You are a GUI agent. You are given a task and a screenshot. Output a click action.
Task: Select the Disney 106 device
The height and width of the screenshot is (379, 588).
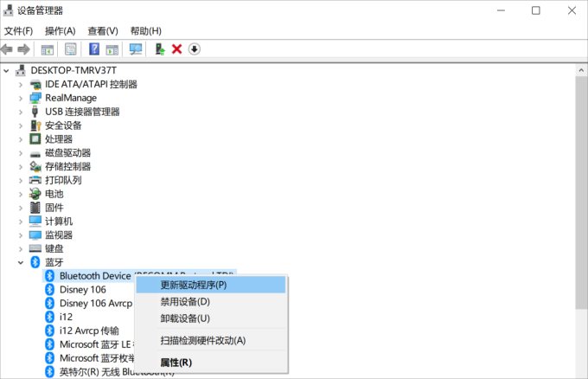(82, 289)
